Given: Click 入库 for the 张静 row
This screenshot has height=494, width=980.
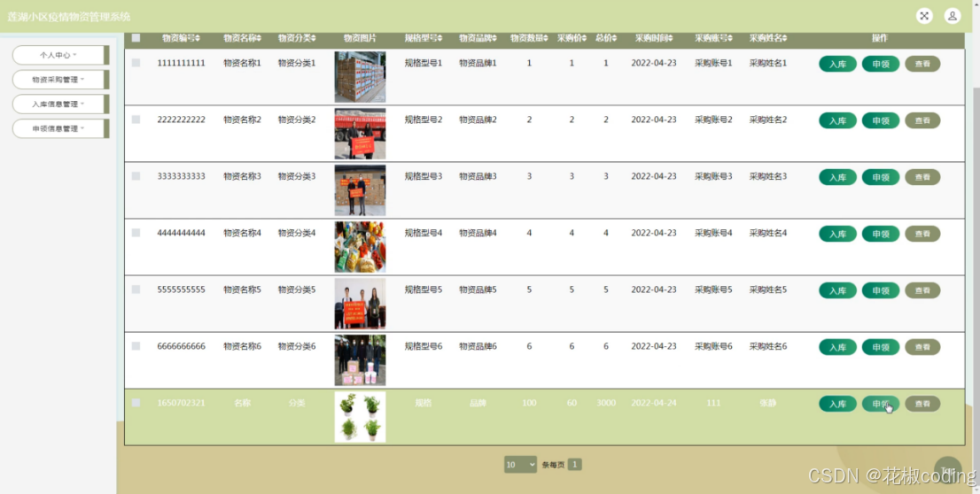Looking at the screenshot, I should pyautogui.click(x=837, y=404).
